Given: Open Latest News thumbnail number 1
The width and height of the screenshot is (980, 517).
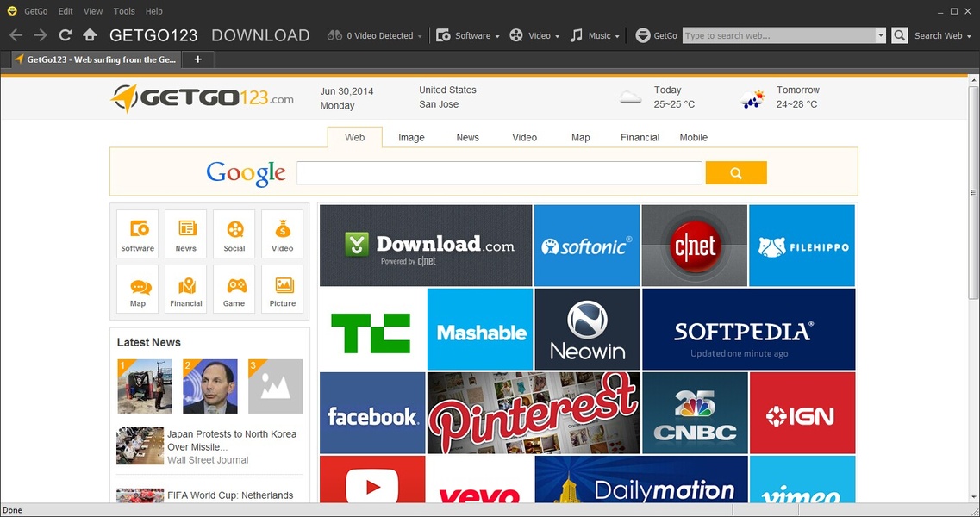Looking at the screenshot, I should tap(145, 386).
